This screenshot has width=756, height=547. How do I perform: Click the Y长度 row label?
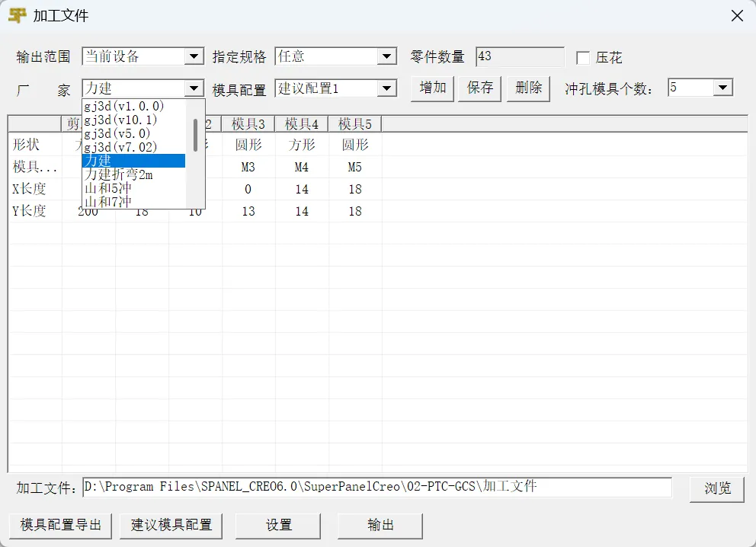click(29, 210)
